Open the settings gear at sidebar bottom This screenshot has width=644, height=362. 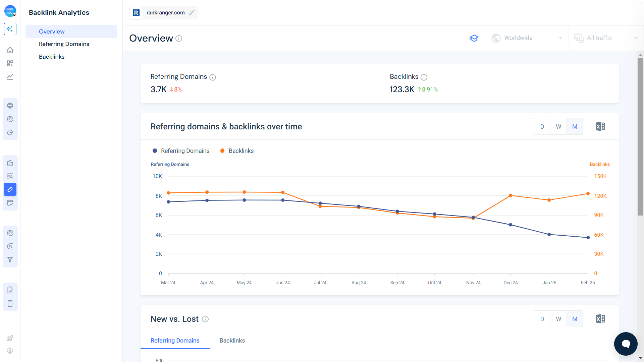10,351
